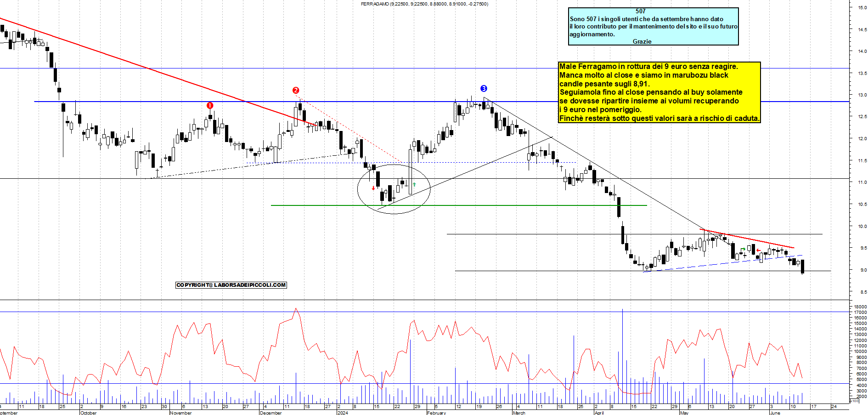Click the April month label on the time axis
Screen dimensions: 868x415
pos(599,413)
